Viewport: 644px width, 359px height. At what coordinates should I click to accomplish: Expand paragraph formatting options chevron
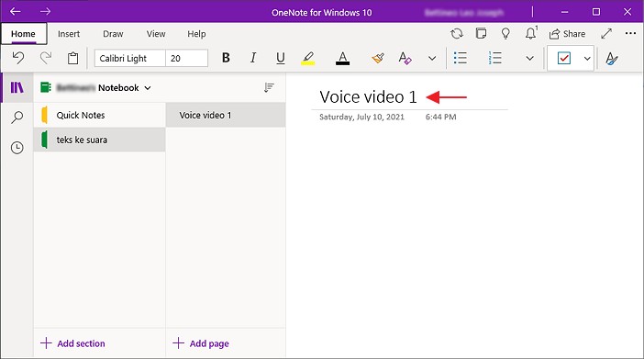coord(530,59)
